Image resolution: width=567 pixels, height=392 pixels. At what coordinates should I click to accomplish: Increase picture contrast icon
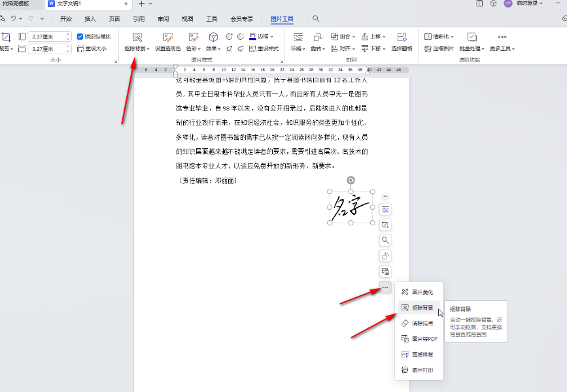pyautogui.click(x=230, y=37)
